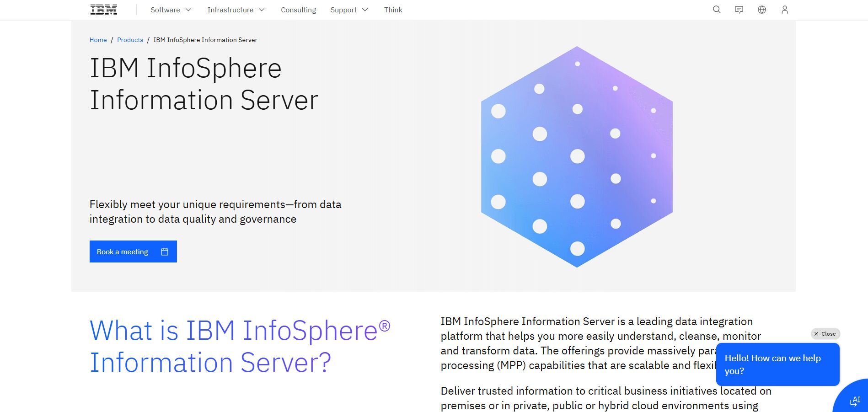Screen dimensions: 868x412
Task: Open the search magnifier icon
Action: (x=717, y=10)
